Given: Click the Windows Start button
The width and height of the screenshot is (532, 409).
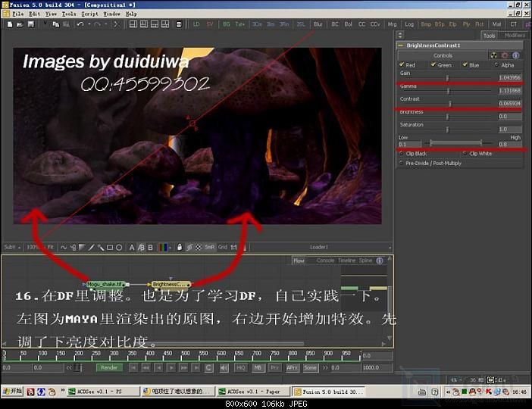Looking at the screenshot, I should coord(12,392).
